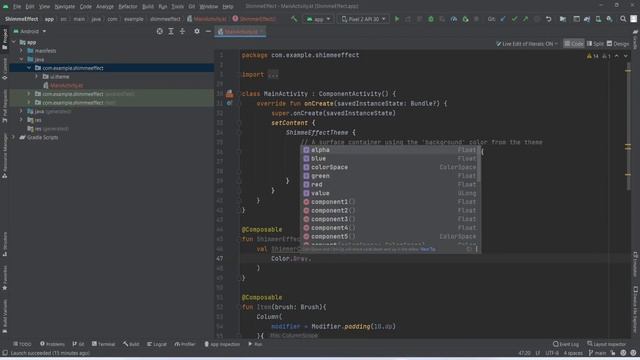The height and width of the screenshot is (360, 640).
Task: Click completion popup scrollbar
Action: tap(479, 164)
